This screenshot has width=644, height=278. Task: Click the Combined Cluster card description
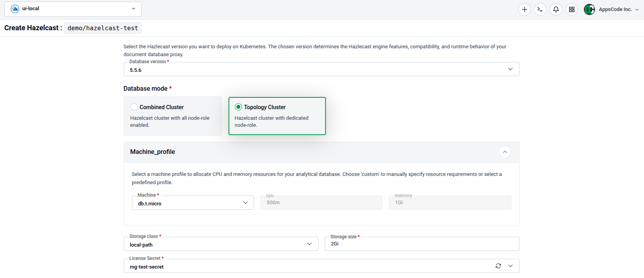pos(170,121)
